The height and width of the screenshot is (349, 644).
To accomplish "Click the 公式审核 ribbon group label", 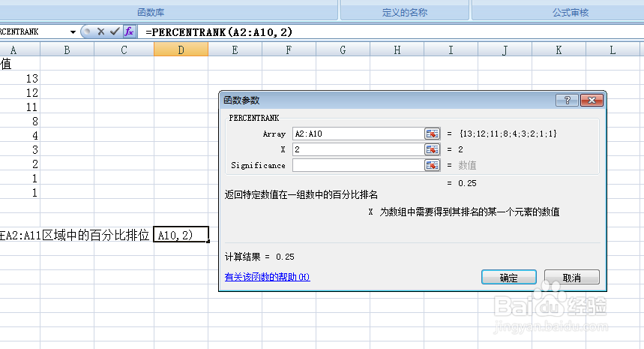I will [571, 12].
